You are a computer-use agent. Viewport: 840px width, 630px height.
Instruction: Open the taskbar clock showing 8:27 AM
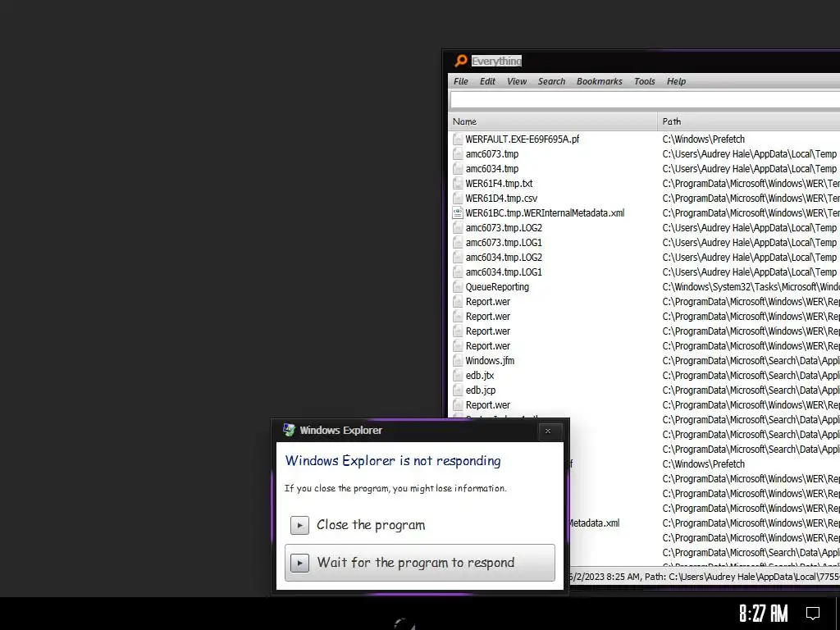(x=764, y=614)
